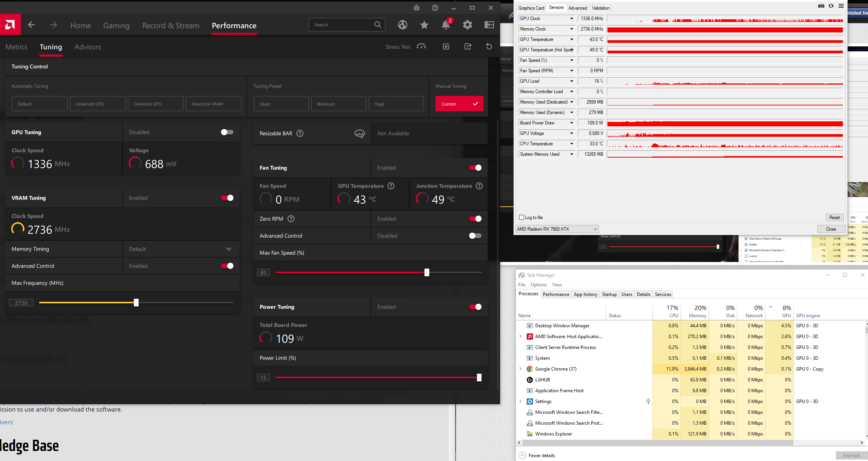Viewport: 868px width, 461px height.
Task: Switch to the Metrics subtab
Action: (16, 47)
